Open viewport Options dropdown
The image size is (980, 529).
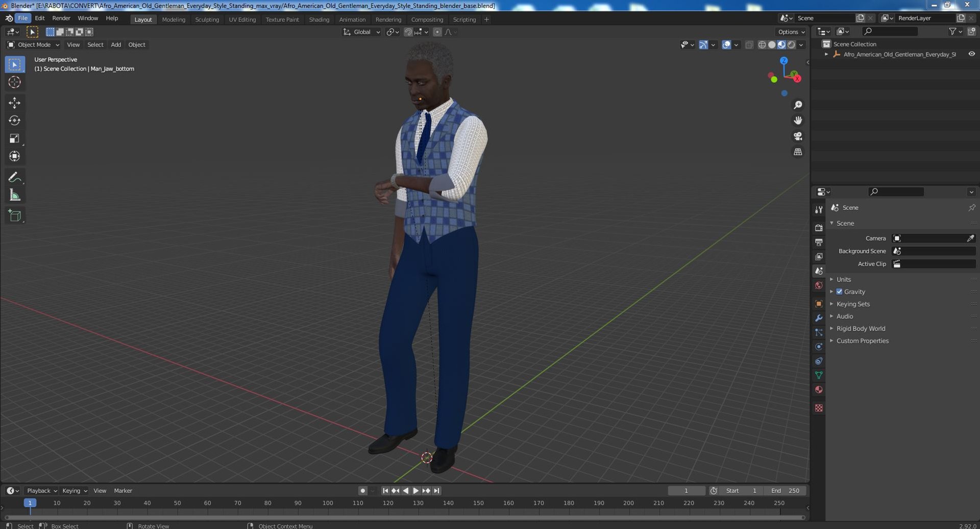click(791, 32)
